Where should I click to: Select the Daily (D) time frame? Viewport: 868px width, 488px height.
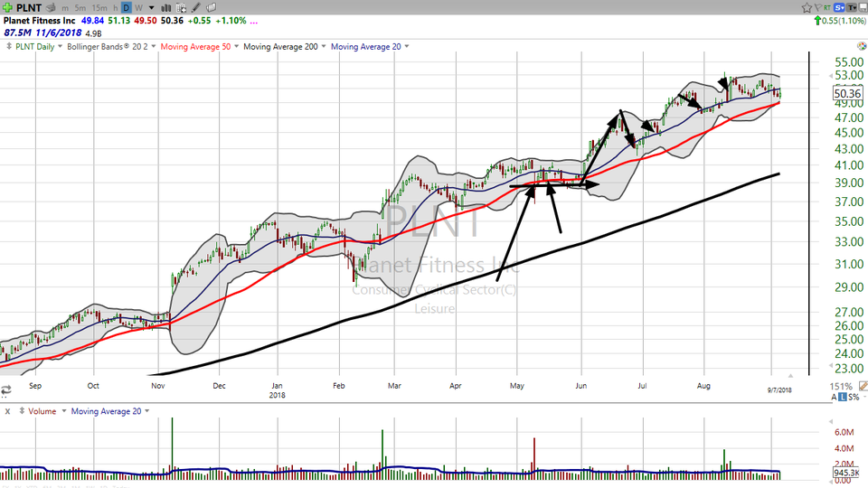pos(126,7)
